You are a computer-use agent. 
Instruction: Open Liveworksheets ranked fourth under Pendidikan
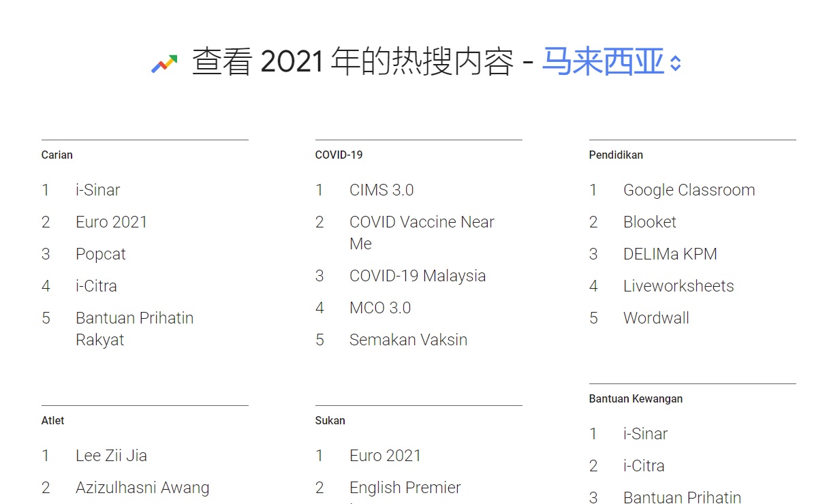(679, 285)
